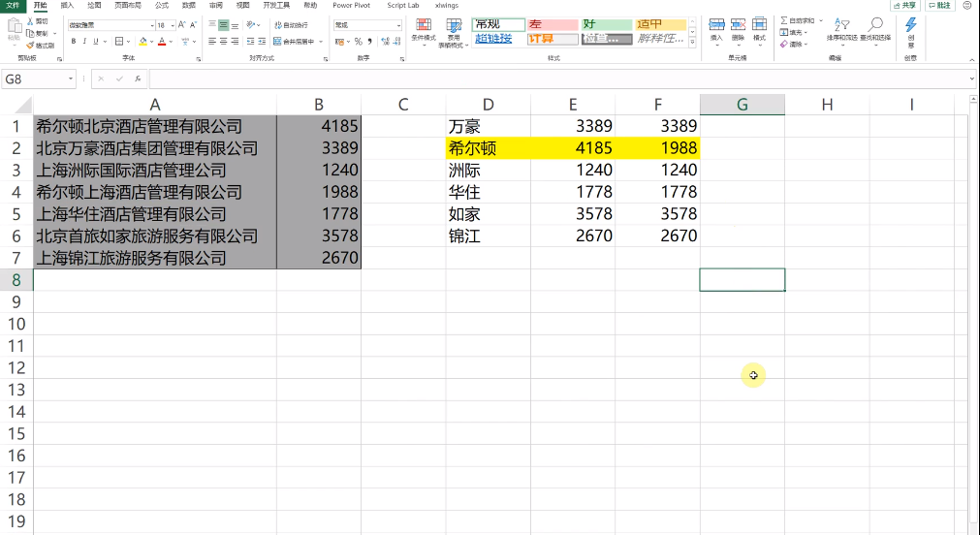Open the number format combo box (常规)
This screenshot has height=535, width=980.
[368, 25]
